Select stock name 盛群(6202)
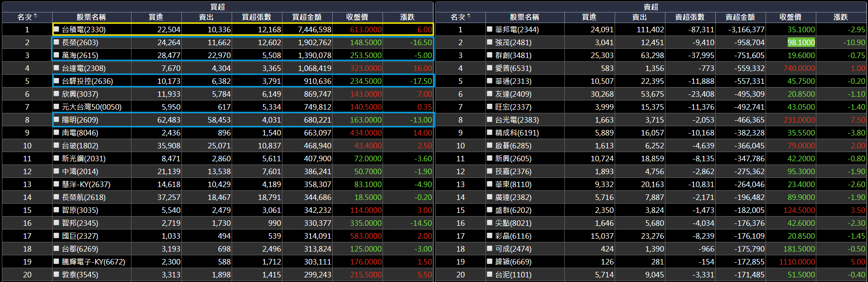Screen dimensions: 868x282 pos(513,210)
